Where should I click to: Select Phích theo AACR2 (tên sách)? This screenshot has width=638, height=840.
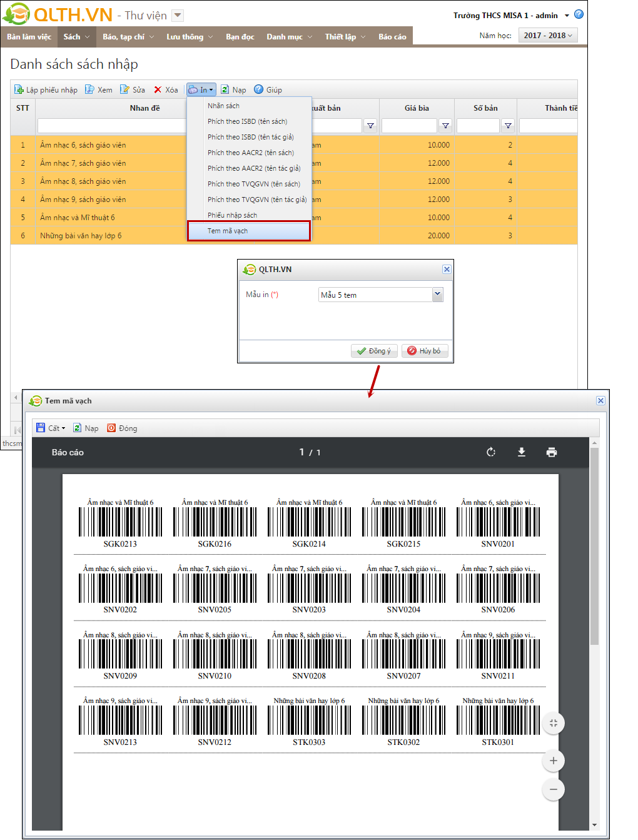click(x=249, y=153)
